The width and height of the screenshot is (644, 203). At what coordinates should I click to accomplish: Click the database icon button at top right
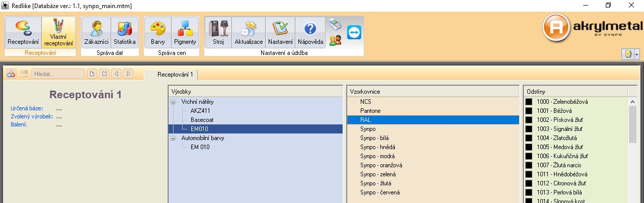(x=628, y=54)
